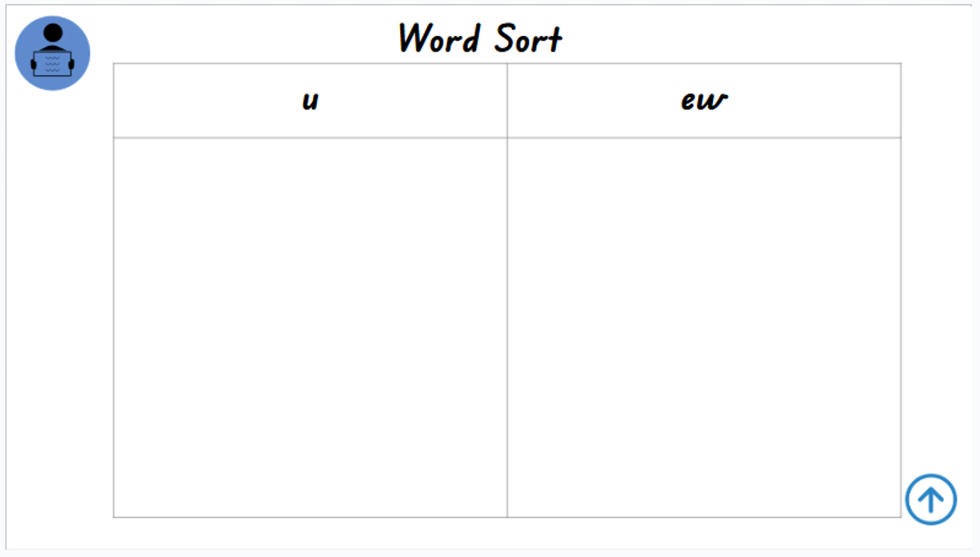Viewport: 980px width, 557px height.
Task: Click the bottom border of the "u" column
Action: point(310,517)
